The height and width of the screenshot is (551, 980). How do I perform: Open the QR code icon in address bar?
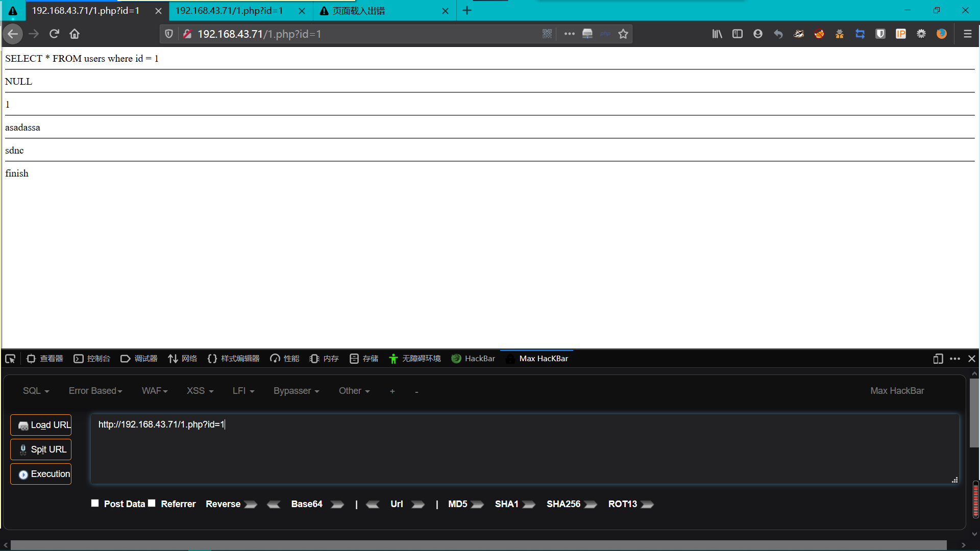(x=547, y=34)
